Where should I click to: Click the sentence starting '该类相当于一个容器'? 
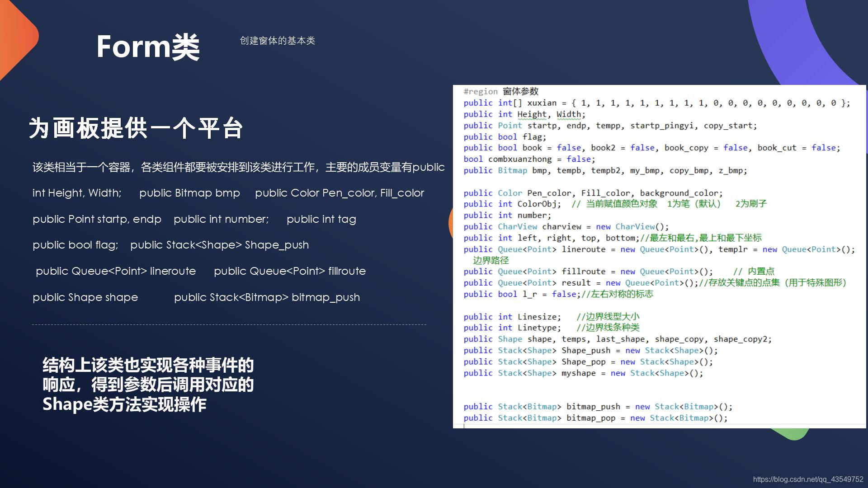tap(238, 167)
